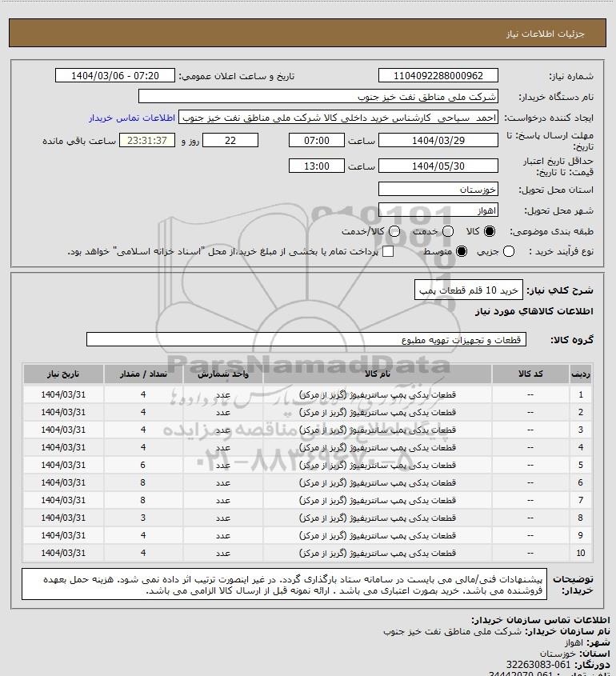Viewport: 616px width, 676px height.
Task: Click the جزئیات اطلاعات نیاز header bar
Action: coord(307,33)
